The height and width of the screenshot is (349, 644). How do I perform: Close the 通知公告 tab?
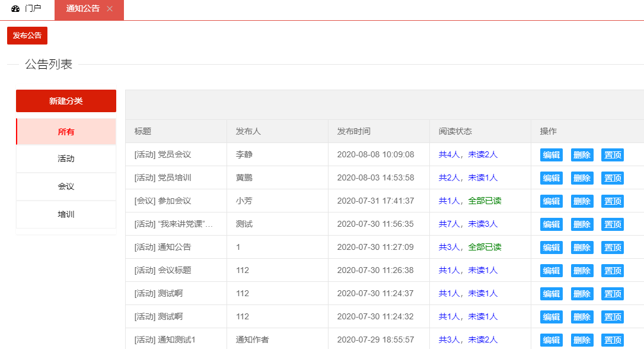tap(110, 9)
